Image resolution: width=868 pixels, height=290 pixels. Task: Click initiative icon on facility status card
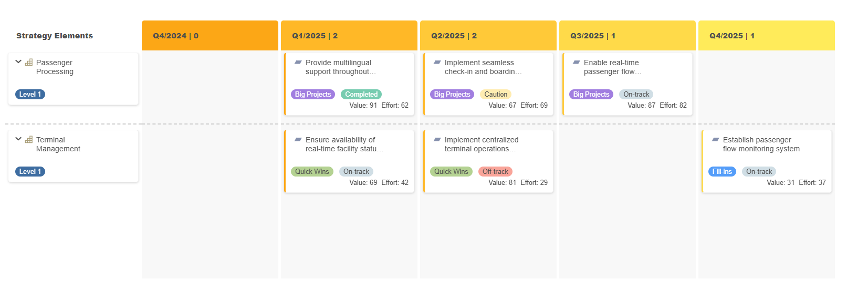click(298, 139)
